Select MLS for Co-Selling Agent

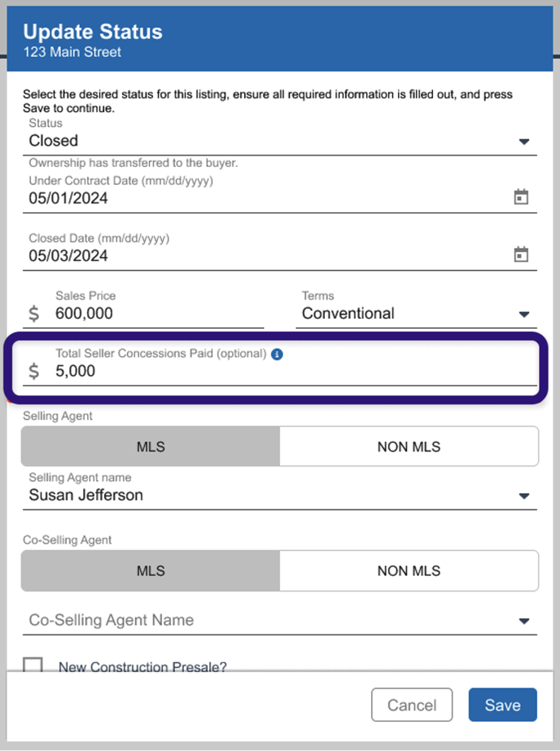(x=151, y=571)
